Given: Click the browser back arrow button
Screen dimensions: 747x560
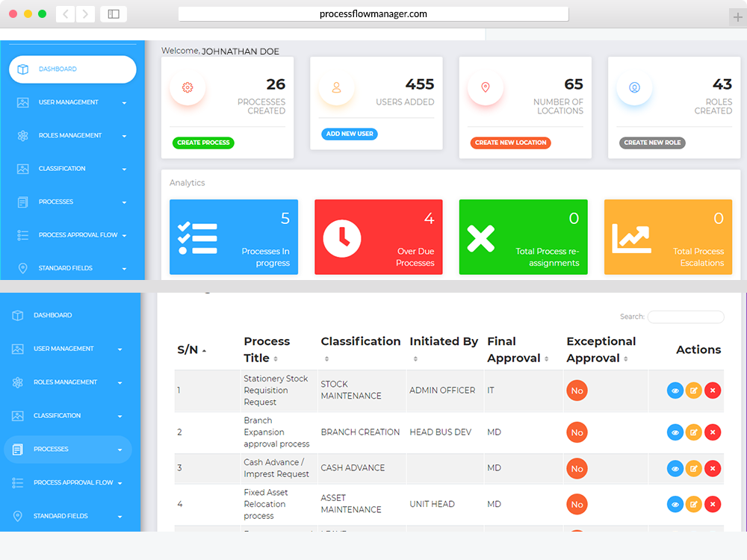Looking at the screenshot, I should click(65, 13).
